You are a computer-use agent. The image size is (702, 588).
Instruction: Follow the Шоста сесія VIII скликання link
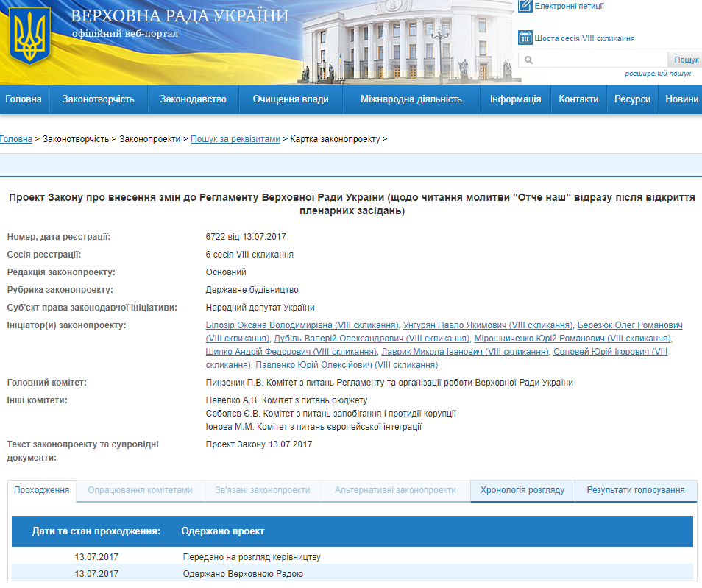pos(584,38)
